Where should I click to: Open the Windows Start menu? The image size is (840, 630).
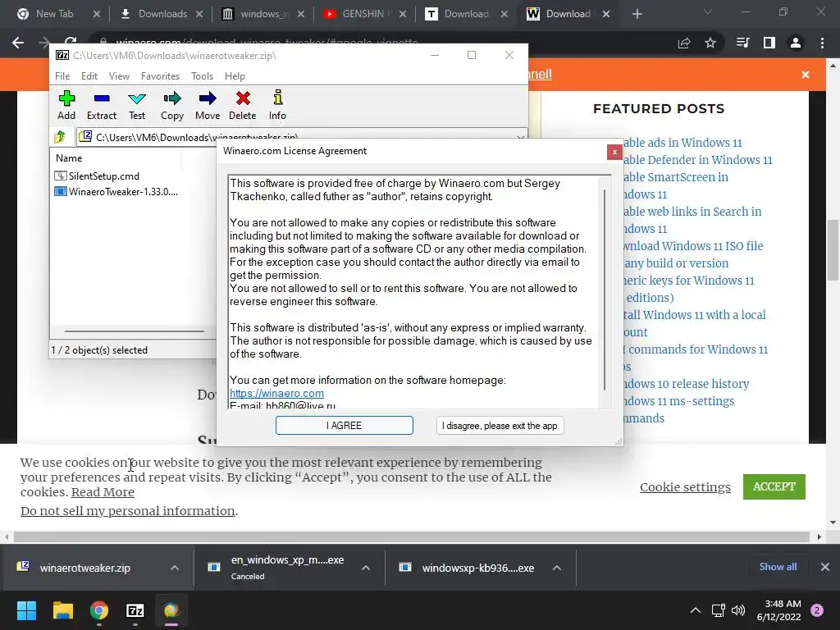coord(26,610)
